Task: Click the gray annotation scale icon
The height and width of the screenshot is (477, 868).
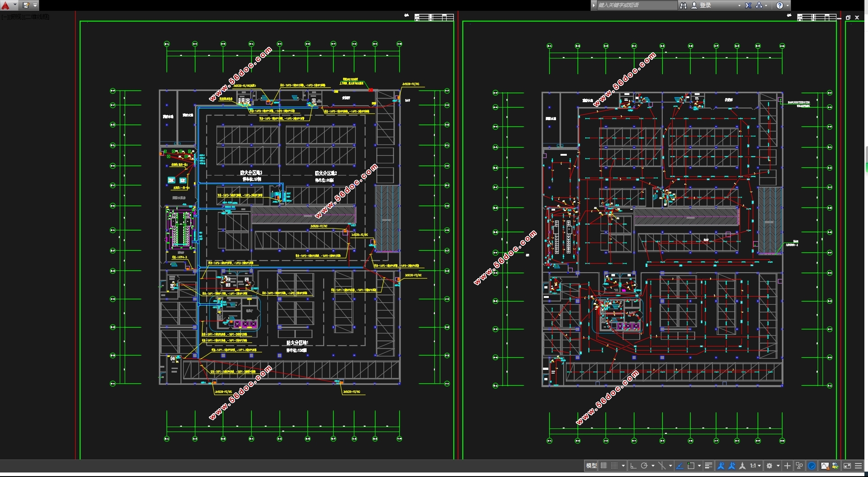Action: pos(742,466)
